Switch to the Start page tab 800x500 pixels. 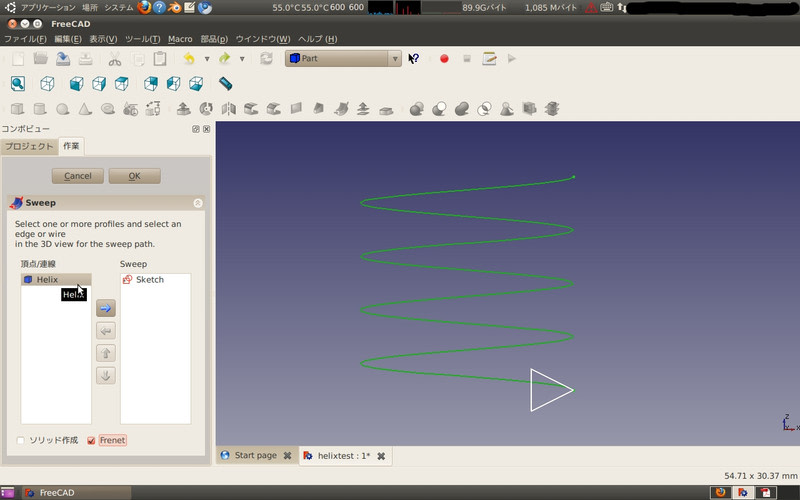[256, 455]
